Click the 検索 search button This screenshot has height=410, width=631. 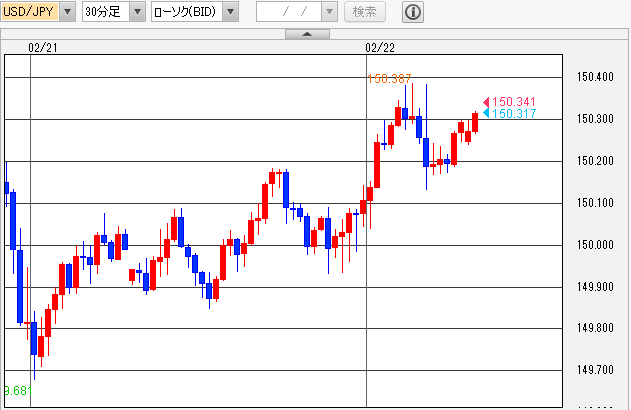(x=365, y=12)
